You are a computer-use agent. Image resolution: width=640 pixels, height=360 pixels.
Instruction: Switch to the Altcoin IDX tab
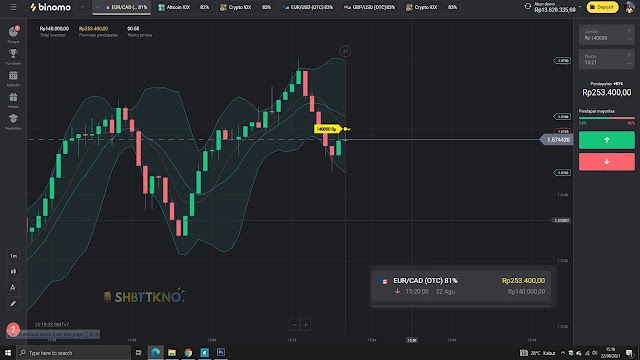pos(183,7)
